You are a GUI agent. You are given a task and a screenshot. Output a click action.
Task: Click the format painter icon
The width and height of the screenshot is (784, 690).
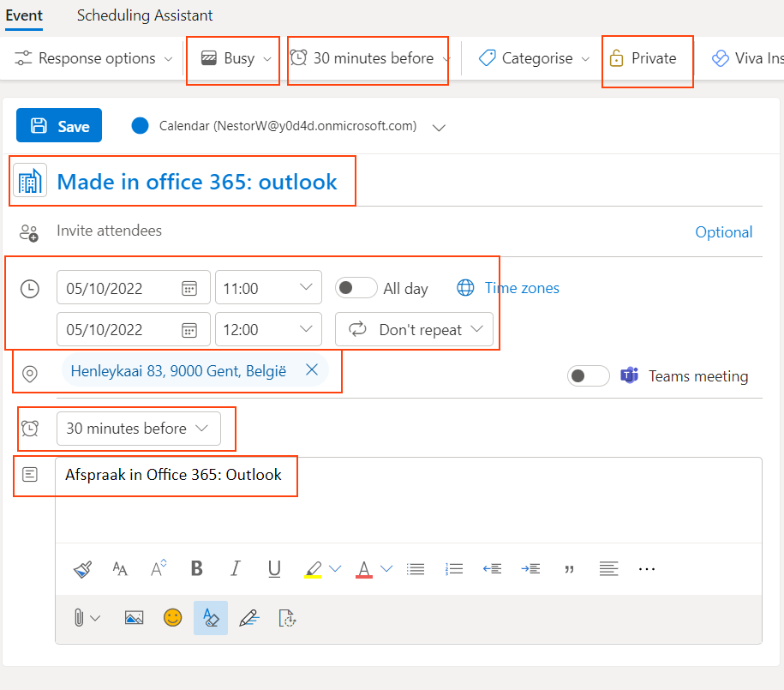point(82,569)
